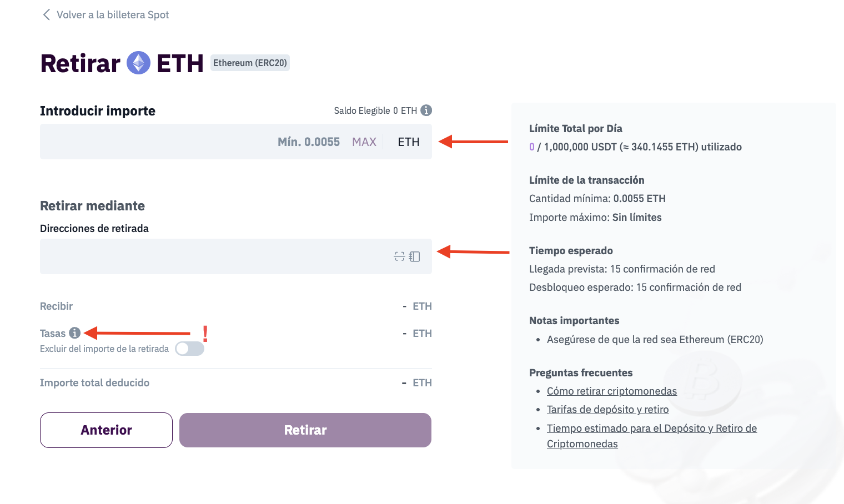Viewport: 844px width, 504px height.
Task: Click the Direcciones de retirada input field
Action: pyautogui.click(x=211, y=256)
